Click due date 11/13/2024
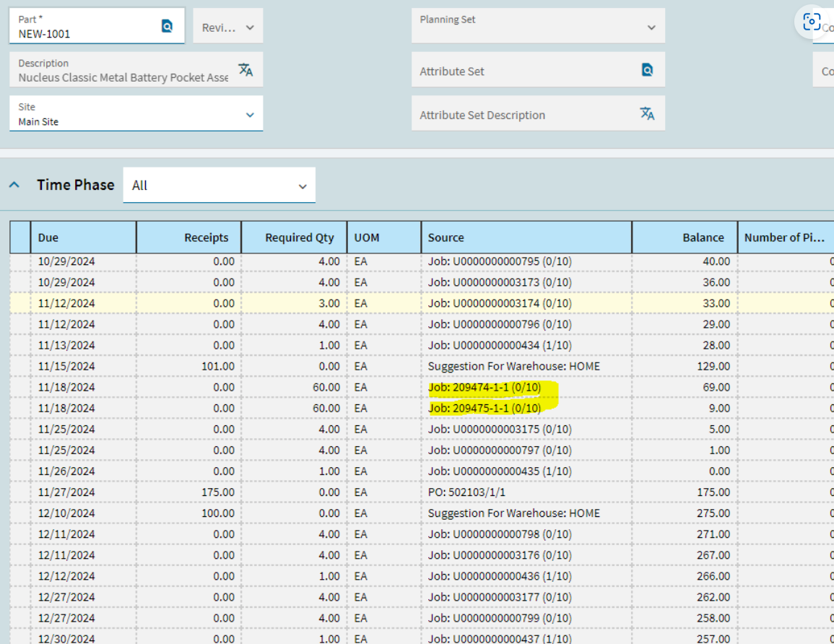The height and width of the screenshot is (644, 834). tap(66, 345)
